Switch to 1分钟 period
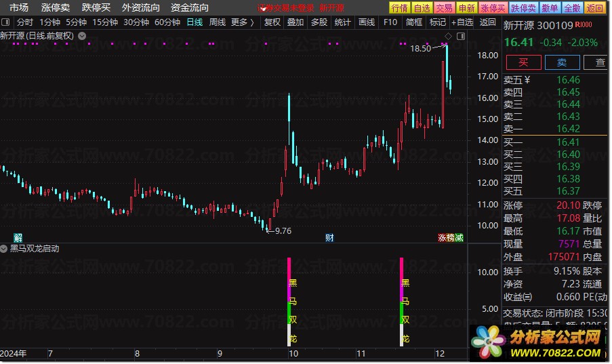 (49, 22)
